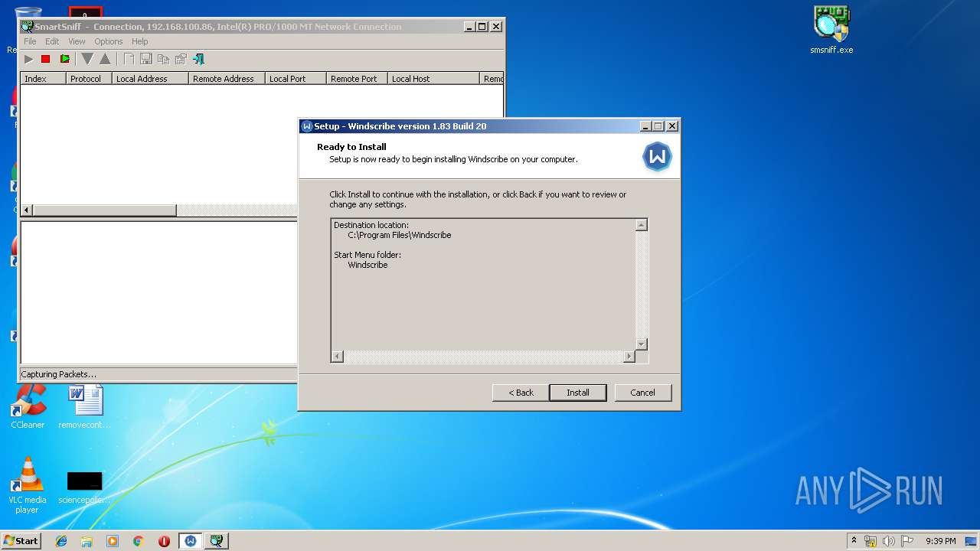The width and height of the screenshot is (980, 551).
Task: Switch to SmartSniff taskbar button
Action: tap(217, 541)
